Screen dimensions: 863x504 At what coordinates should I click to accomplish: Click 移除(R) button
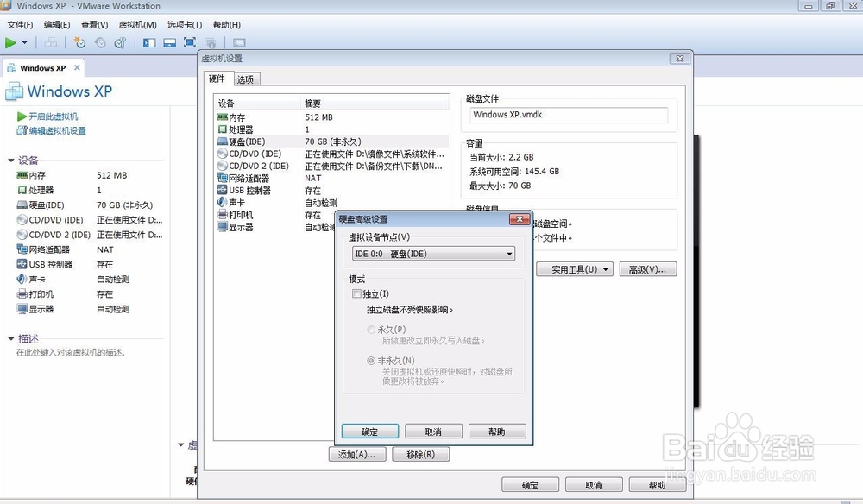tap(420, 455)
